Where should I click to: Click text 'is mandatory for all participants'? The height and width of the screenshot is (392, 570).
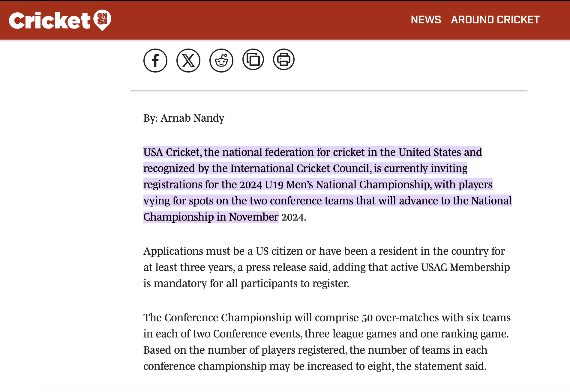[220, 284]
